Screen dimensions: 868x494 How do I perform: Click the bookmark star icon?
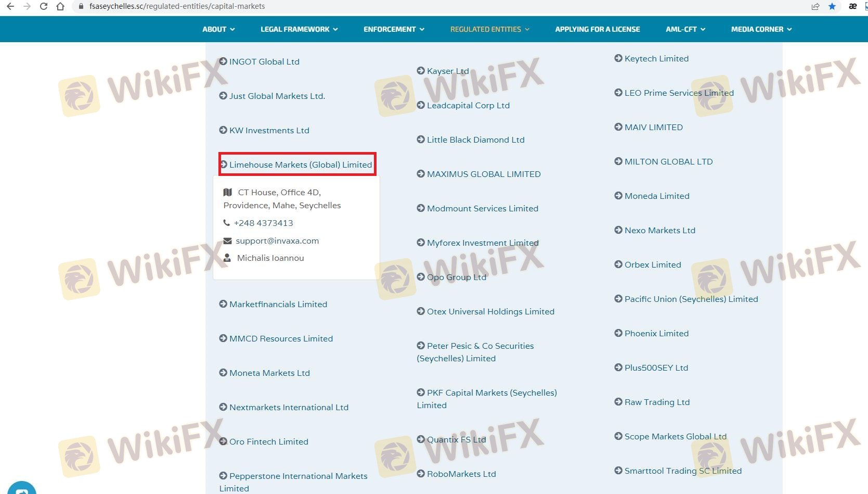[832, 6]
